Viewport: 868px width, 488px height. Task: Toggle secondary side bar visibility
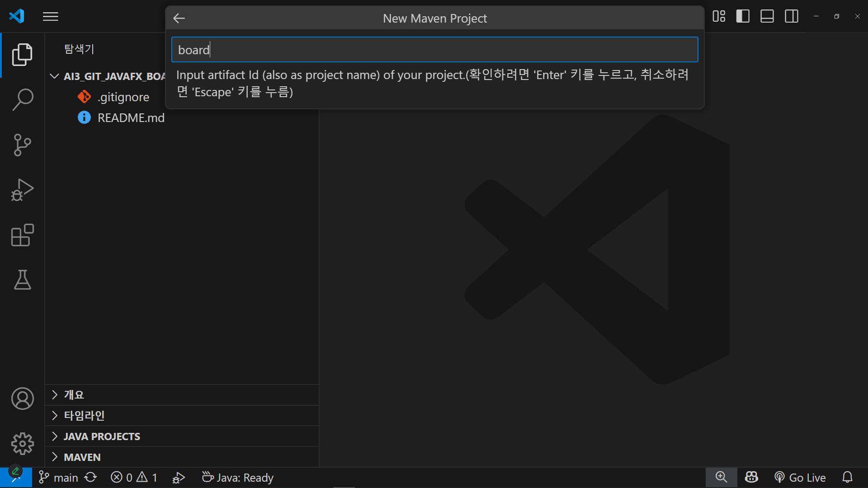(792, 16)
